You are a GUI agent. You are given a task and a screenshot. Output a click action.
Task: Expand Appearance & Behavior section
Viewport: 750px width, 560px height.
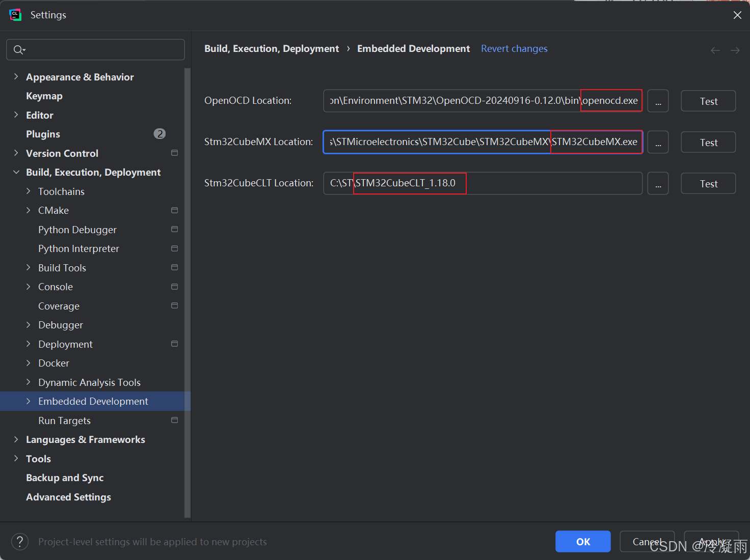click(x=16, y=76)
